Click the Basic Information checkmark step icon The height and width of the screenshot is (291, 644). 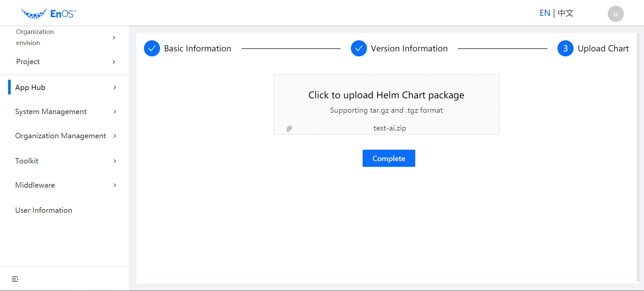coord(152,48)
